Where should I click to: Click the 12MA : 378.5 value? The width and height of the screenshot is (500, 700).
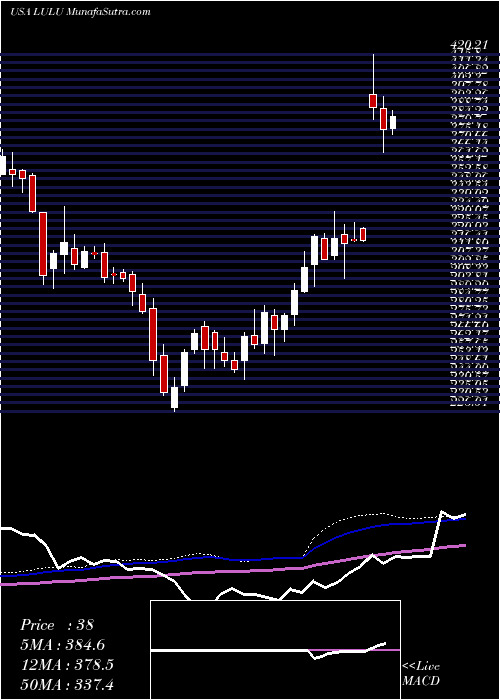67,665
